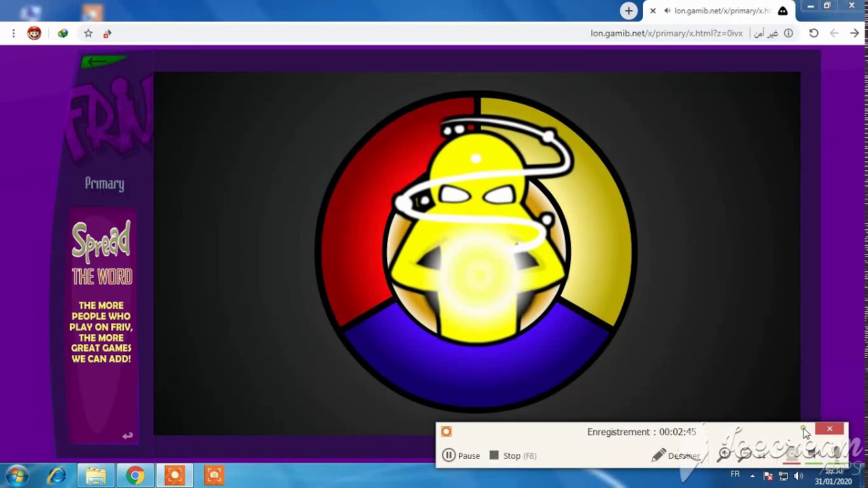
Task: Open the first orange recorder taskbar icon
Action: click(174, 476)
